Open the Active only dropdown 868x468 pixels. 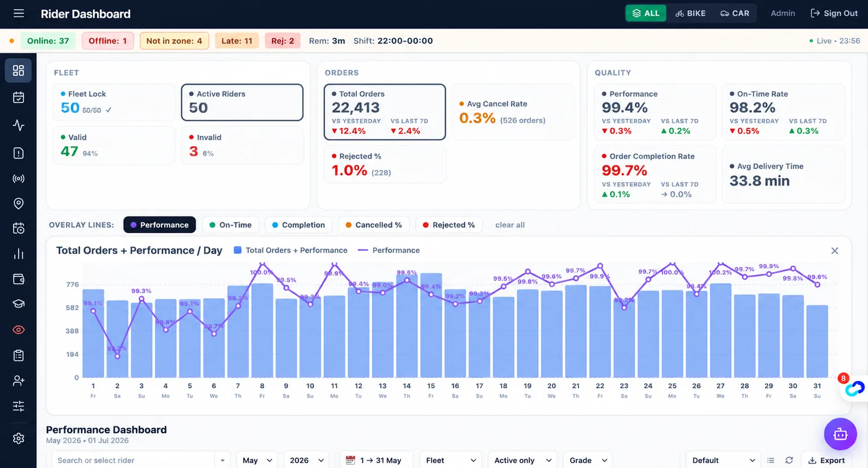point(523,460)
